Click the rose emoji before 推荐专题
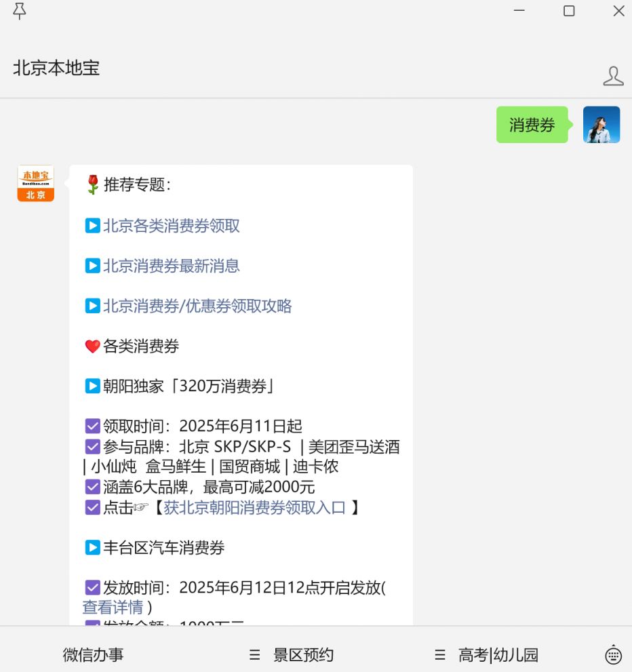 92,184
